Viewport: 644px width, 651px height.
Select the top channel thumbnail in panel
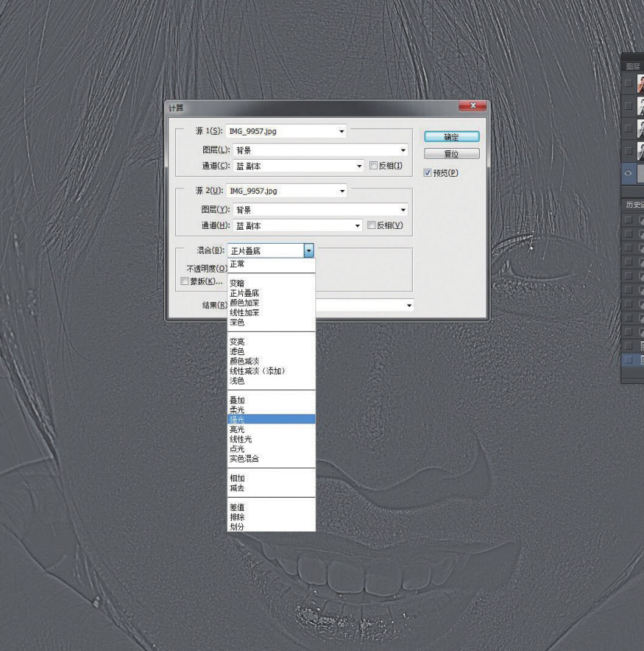[x=639, y=83]
